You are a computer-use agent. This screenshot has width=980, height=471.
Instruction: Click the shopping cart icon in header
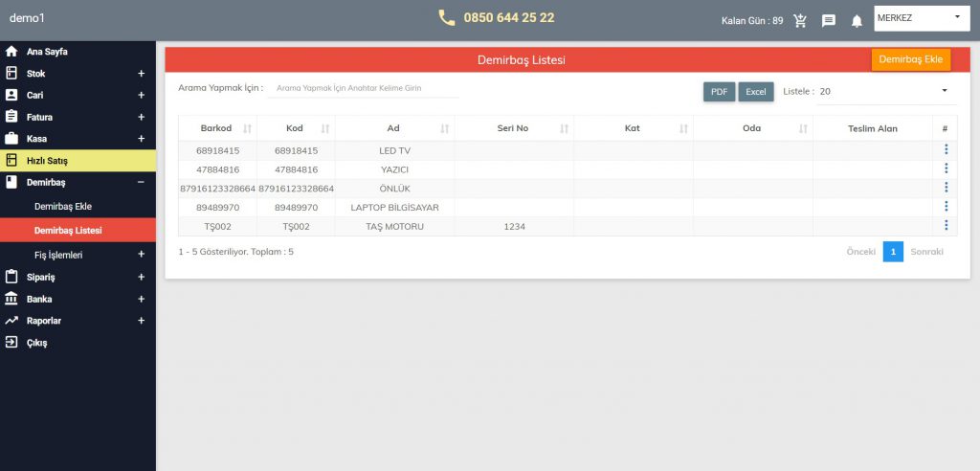[x=800, y=20]
